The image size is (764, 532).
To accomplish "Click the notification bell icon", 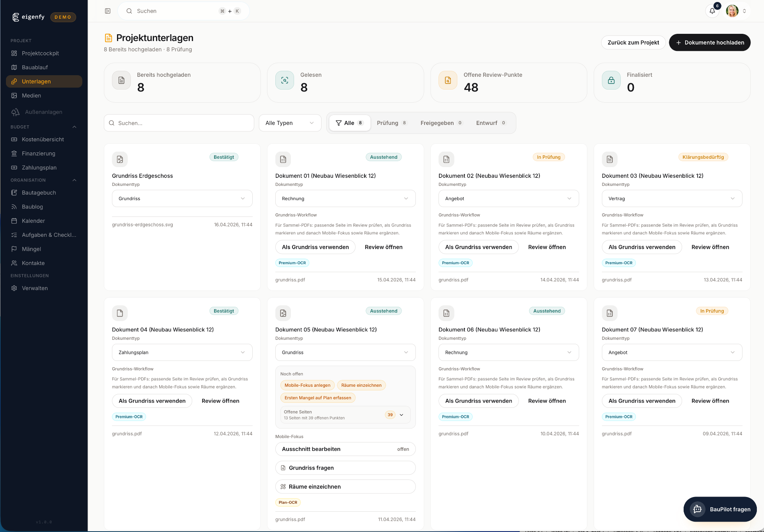I will click(x=712, y=11).
